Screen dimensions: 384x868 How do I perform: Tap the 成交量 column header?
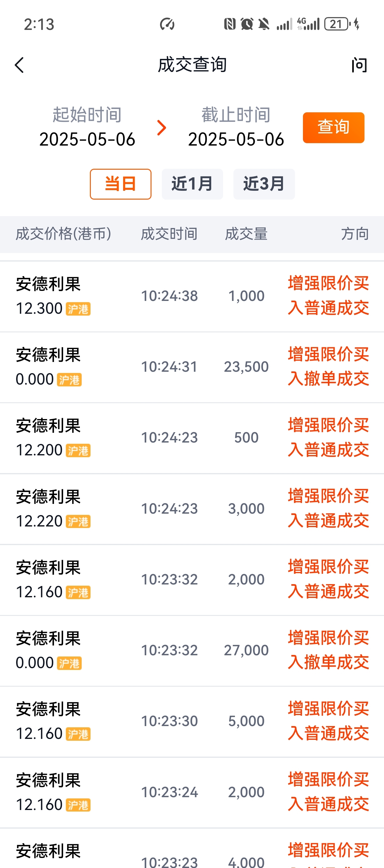(246, 234)
